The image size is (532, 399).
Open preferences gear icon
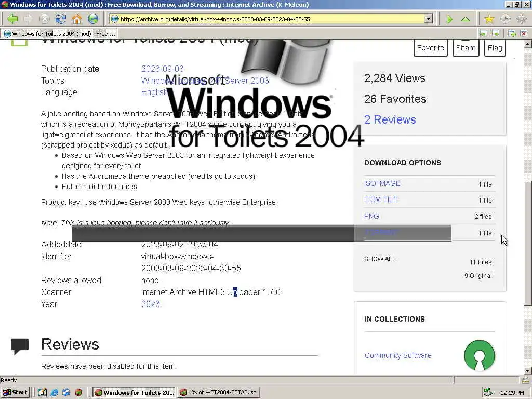[522, 19]
